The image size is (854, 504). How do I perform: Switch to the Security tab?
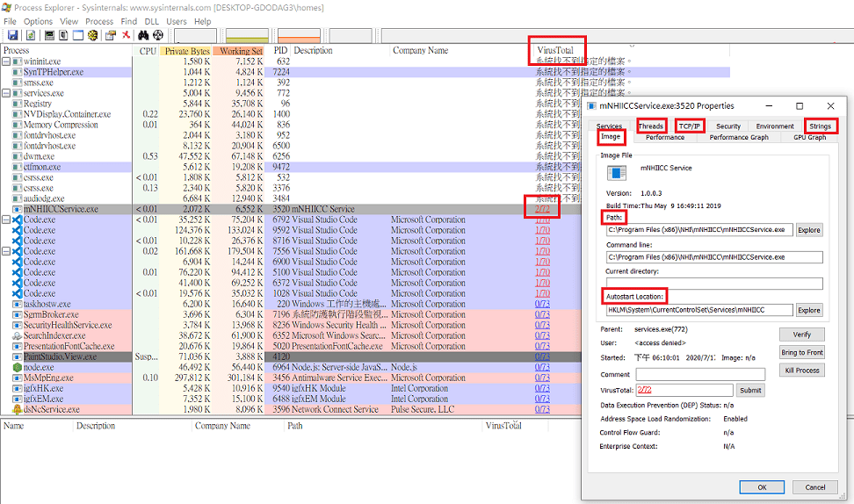coord(728,126)
